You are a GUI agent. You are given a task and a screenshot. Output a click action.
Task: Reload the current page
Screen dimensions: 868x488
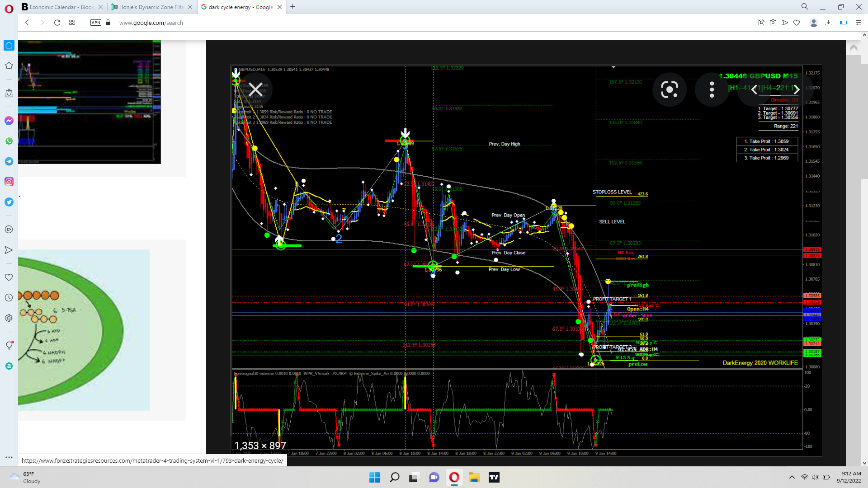(57, 23)
